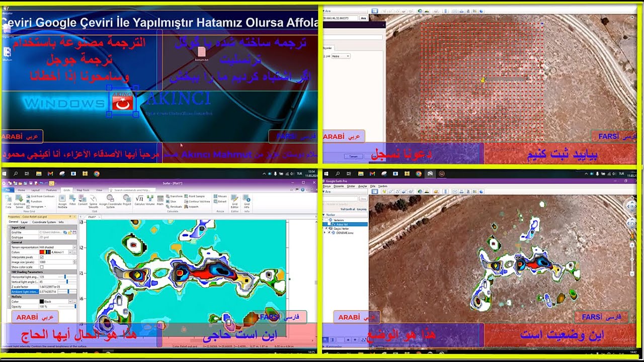
Task: Open the grid Calculus tool
Action: [139, 199]
